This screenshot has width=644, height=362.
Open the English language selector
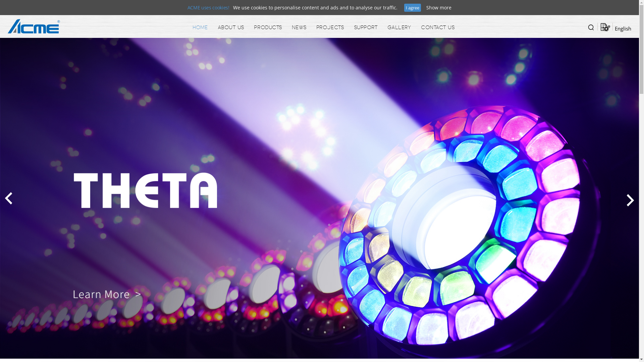(623, 28)
